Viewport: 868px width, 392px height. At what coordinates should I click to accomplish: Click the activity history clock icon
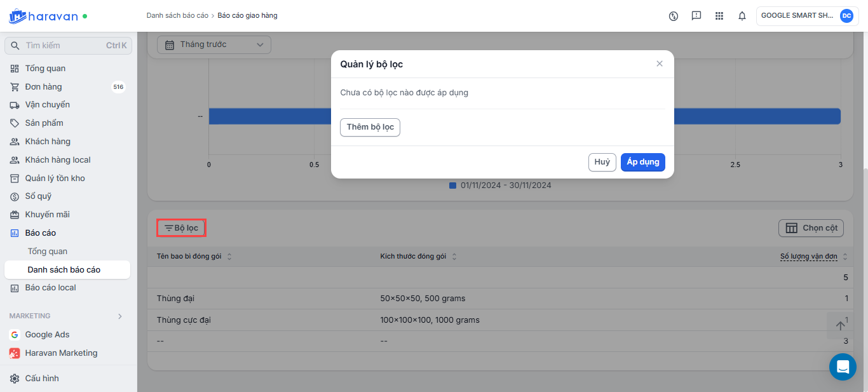pyautogui.click(x=674, y=16)
